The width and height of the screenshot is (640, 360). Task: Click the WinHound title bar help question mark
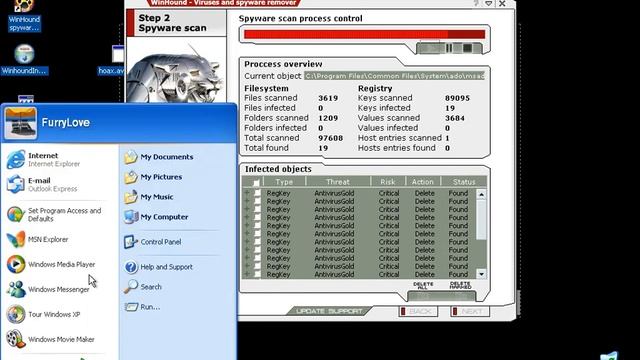click(x=476, y=3)
